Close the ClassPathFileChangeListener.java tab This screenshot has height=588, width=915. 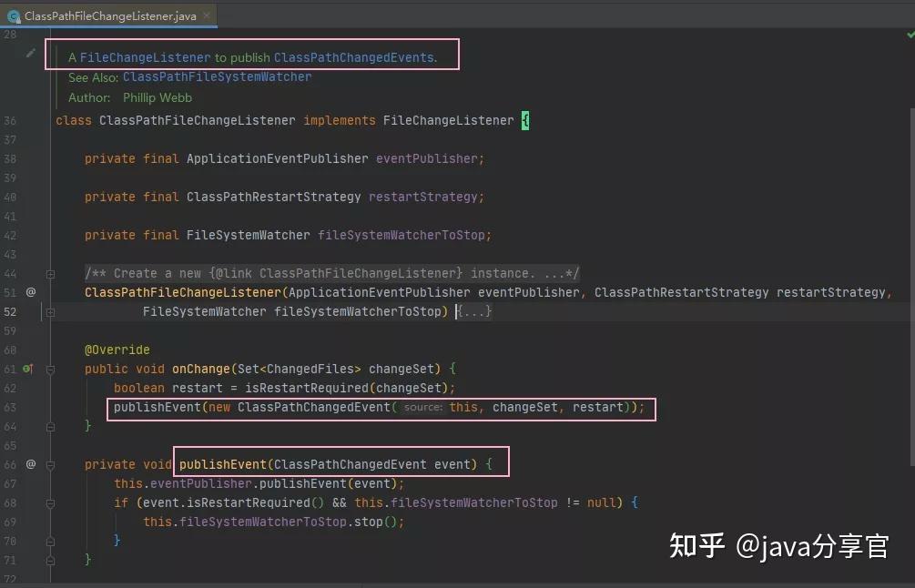pos(206,15)
